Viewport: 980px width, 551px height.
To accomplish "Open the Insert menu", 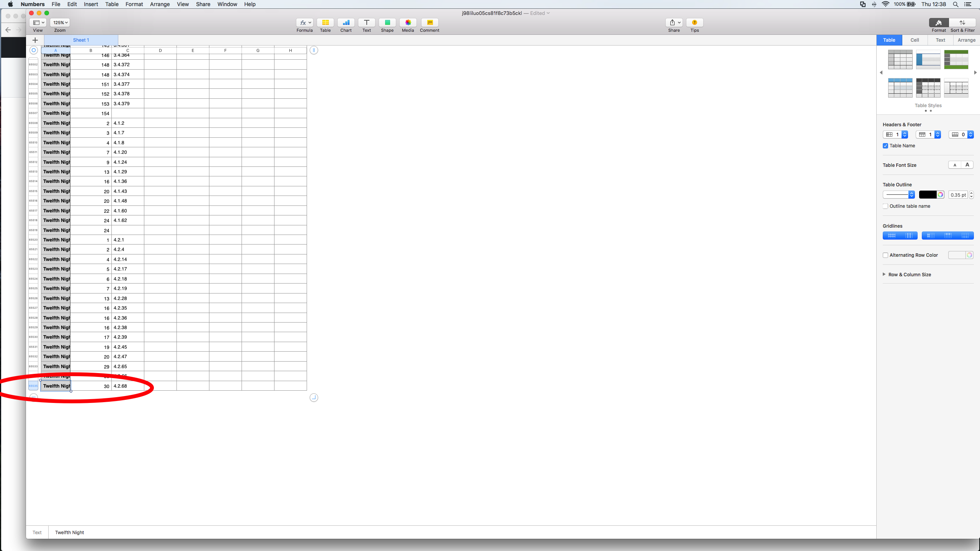I will pyautogui.click(x=91, y=4).
